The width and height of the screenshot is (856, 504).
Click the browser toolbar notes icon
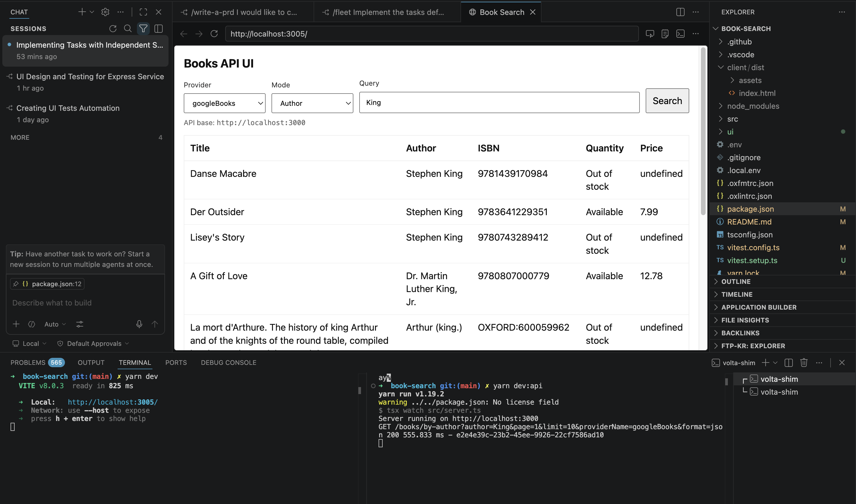[x=665, y=34]
